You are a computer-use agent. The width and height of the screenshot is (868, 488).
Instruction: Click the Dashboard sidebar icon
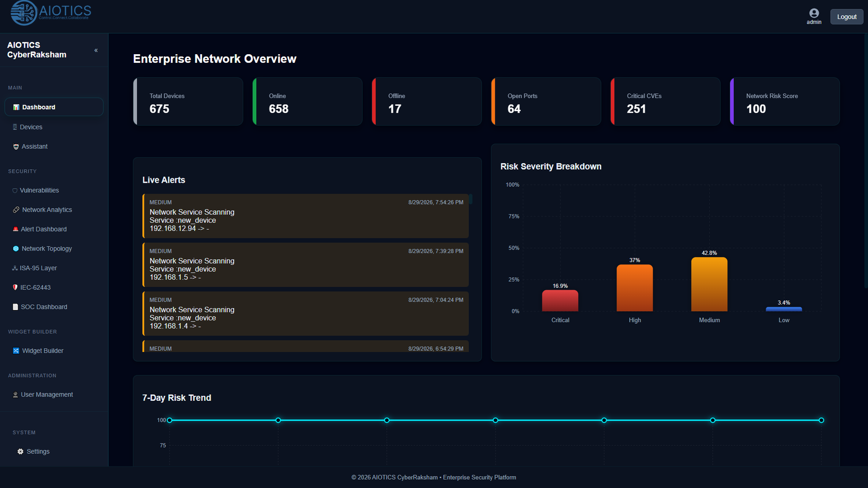(x=16, y=107)
